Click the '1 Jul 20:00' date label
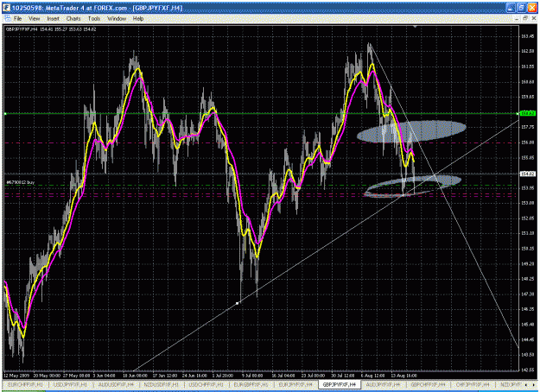Screen dimensions: 540x392 (x=222, y=376)
